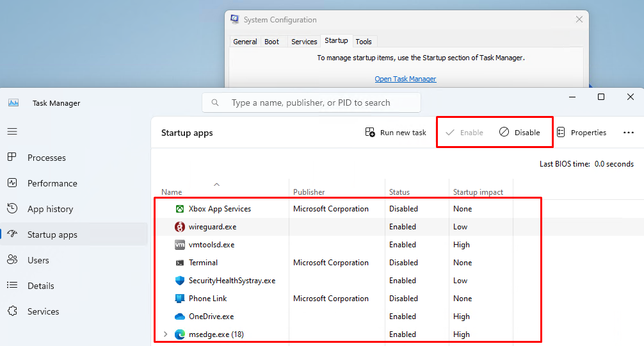Go to Users in the sidebar
Viewport: 644px width, 346px height.
coord(38,260)
